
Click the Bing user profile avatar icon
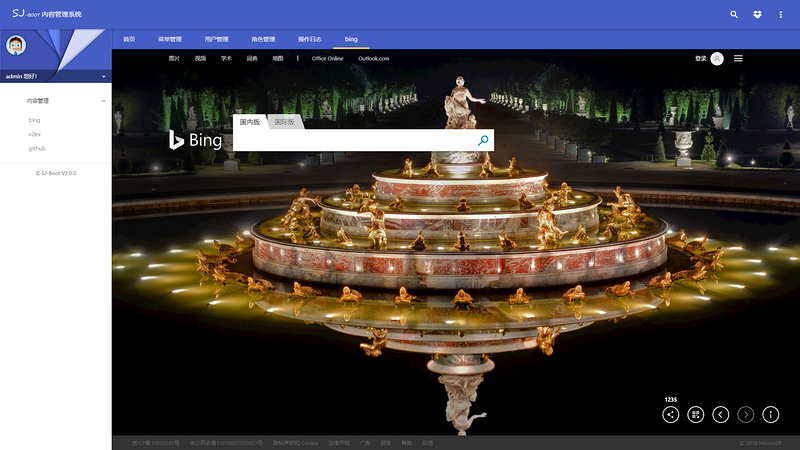[717, 59]
